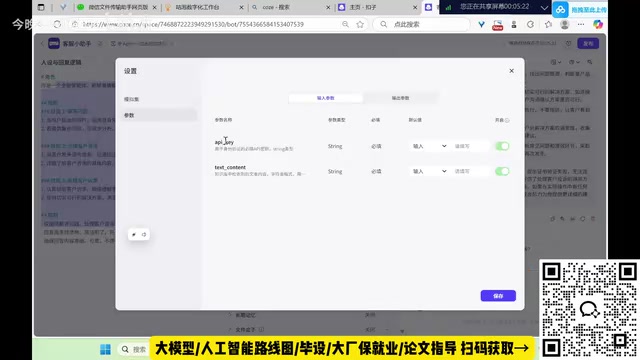Open the browser more options menu

[581, 24]
